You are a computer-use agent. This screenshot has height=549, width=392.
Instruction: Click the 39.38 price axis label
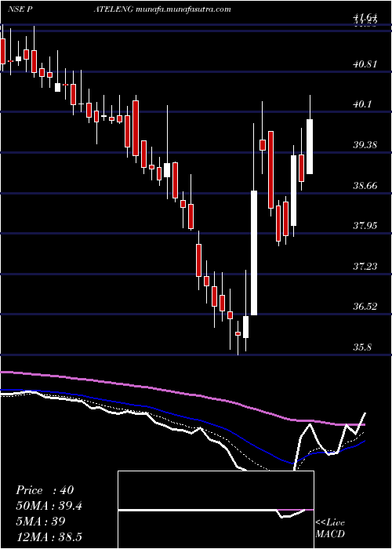coord(365,144)
